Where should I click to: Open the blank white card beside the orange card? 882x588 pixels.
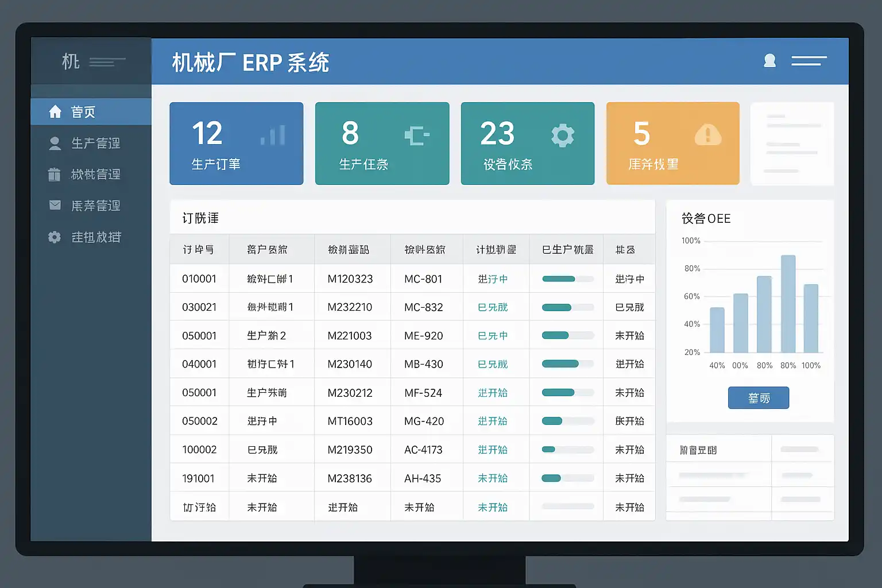point(792,144)
